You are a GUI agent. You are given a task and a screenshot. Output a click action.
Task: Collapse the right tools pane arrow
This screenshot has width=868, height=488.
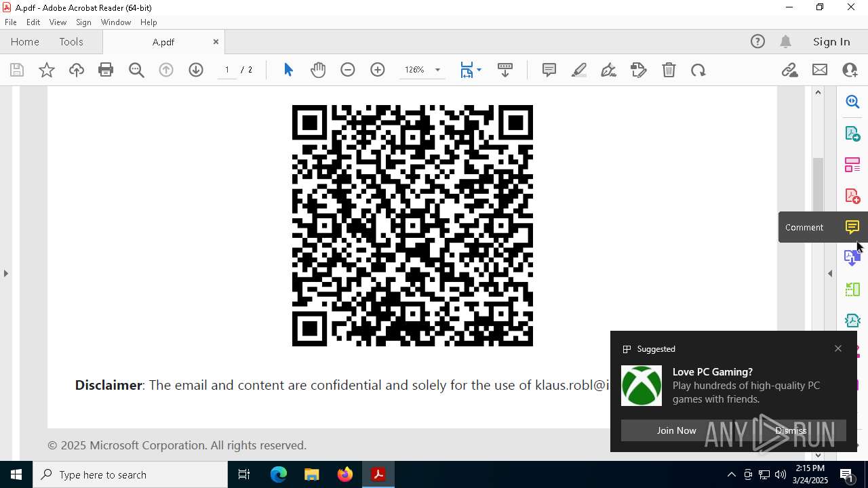(830, 273)
